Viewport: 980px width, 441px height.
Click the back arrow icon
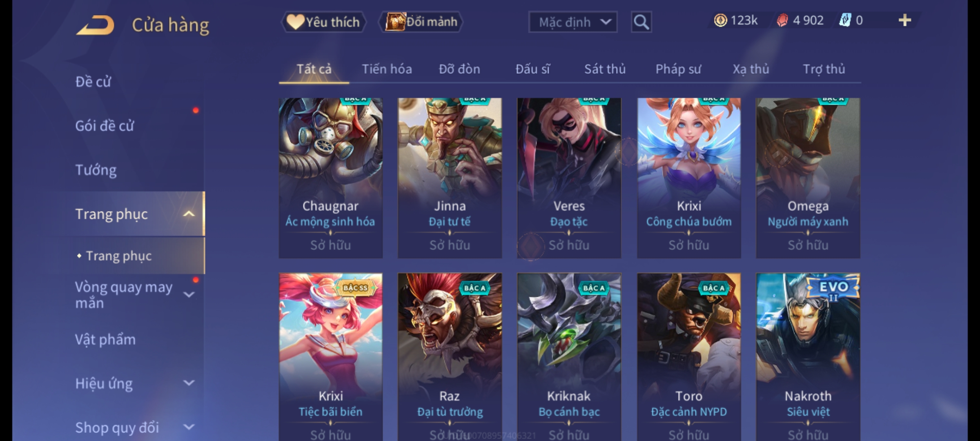tap(95, 25)
